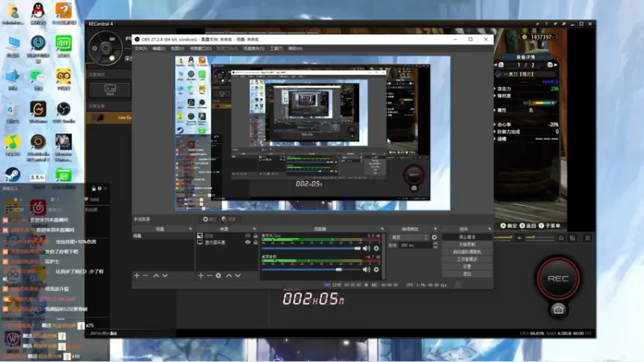Viewport: 644px width, 362px height.
Task: Pop out the 场景 dock header icon
Action: (x=190, y=228)
